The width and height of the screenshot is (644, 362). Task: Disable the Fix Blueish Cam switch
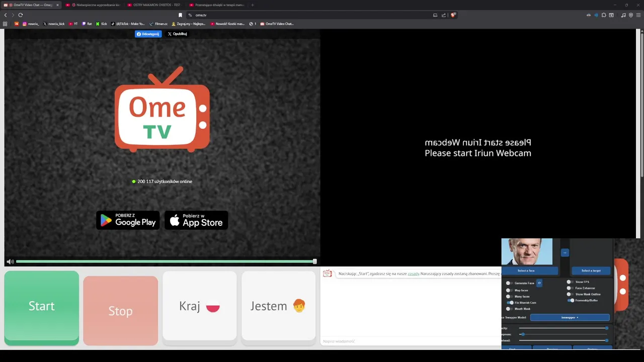[x=510, y=303]
